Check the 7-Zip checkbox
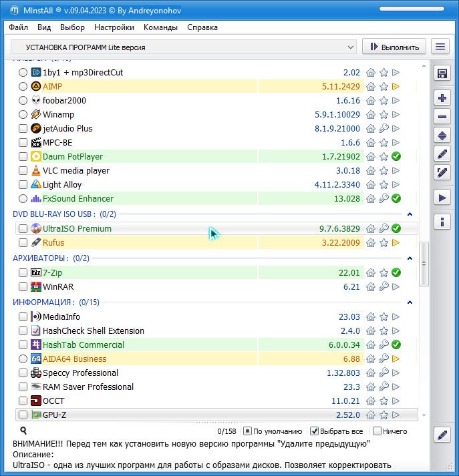Viewport: 459px width, 476px height. (x=23, y=273)
